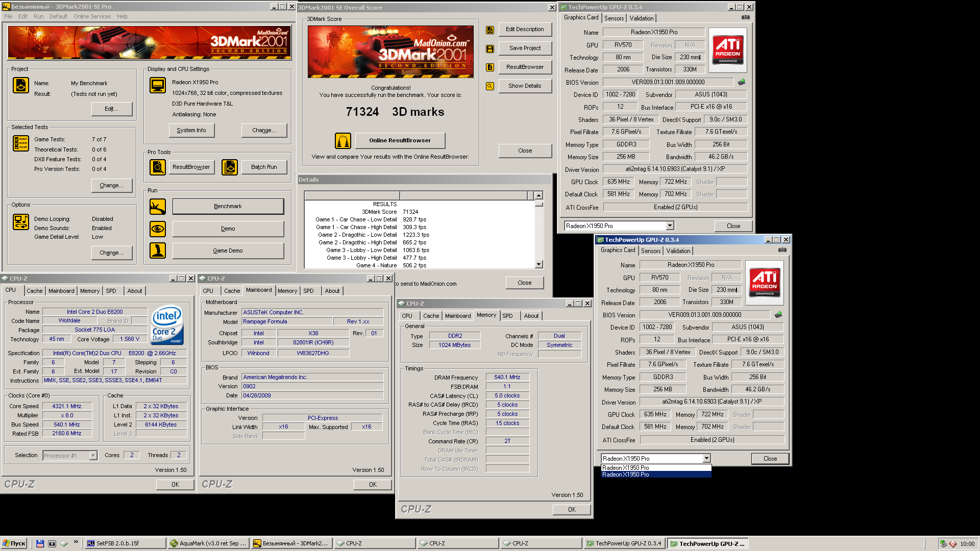Image resolution: width=980 pixels, height=551 pixels.
Task: Select first Radeon X1950 Pro entry in open list
Action: [x=656, y=468]
